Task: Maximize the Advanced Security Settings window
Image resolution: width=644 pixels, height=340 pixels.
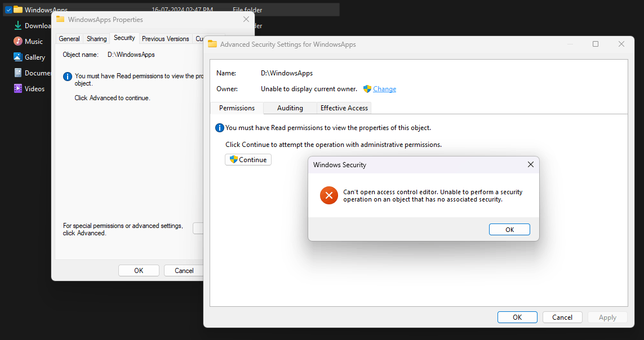Action: tap(596, 44)
